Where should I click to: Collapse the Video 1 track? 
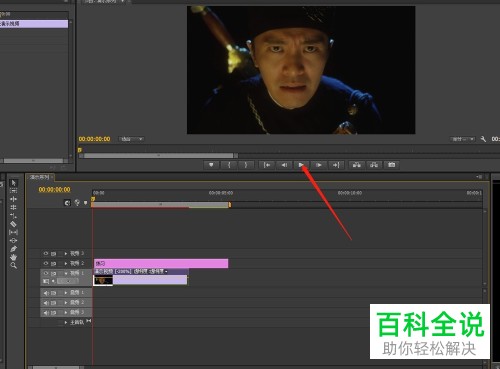[x=66, y=273]
